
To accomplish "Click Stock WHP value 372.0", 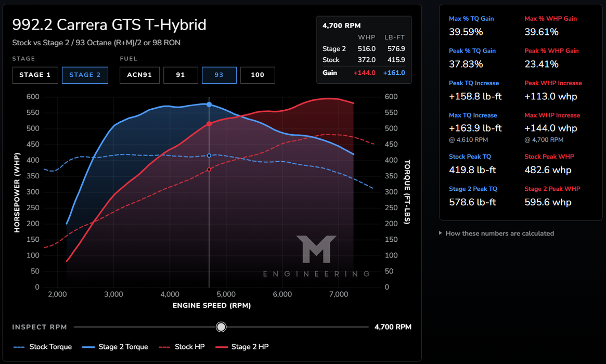I will coord(366,60).
